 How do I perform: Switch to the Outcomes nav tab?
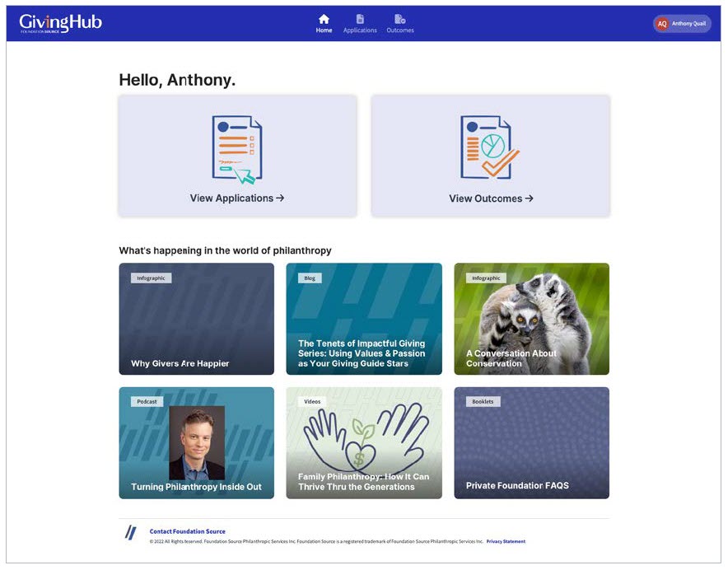(400, 30)
